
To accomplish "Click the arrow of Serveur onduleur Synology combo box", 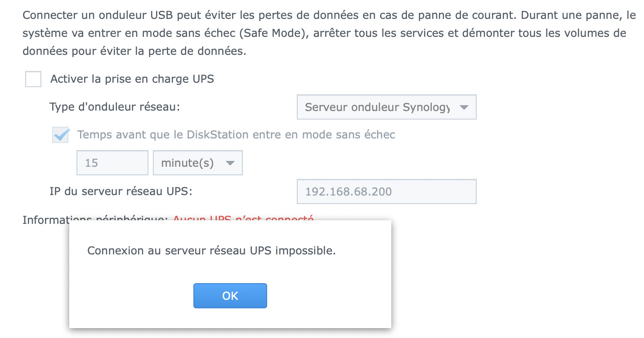I will [x=464, y=107].
